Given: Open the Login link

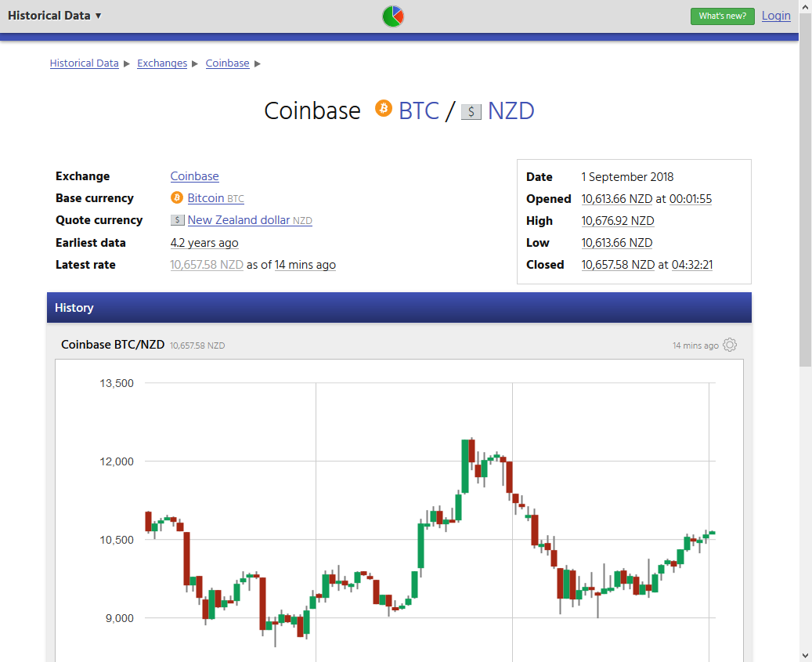Looking at the screenshot, I should point(776,16).
